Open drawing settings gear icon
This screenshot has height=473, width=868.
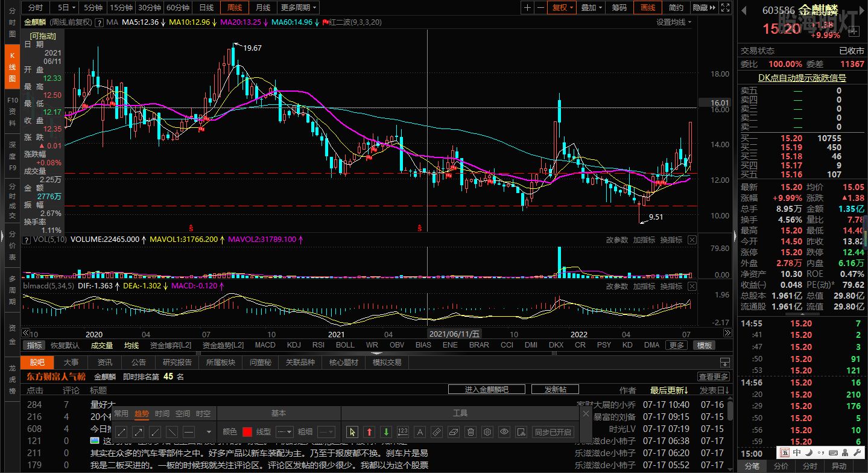(x=488, y=432)
